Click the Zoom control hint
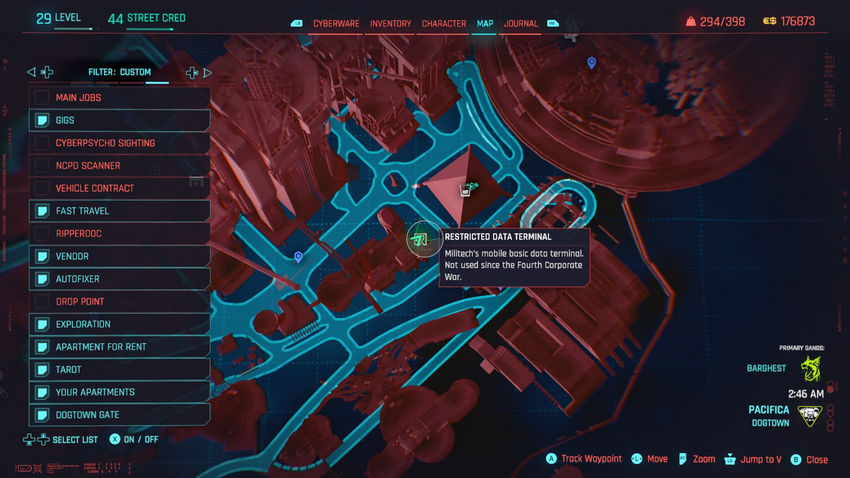Viewport: 850px width, 478px height. click(696, 459)
